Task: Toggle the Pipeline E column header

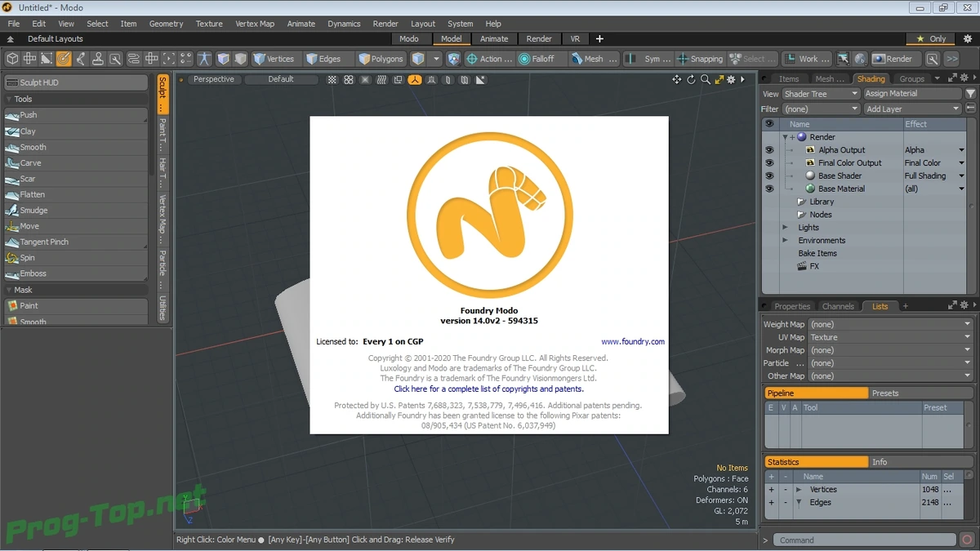Action: click(769, 407)
